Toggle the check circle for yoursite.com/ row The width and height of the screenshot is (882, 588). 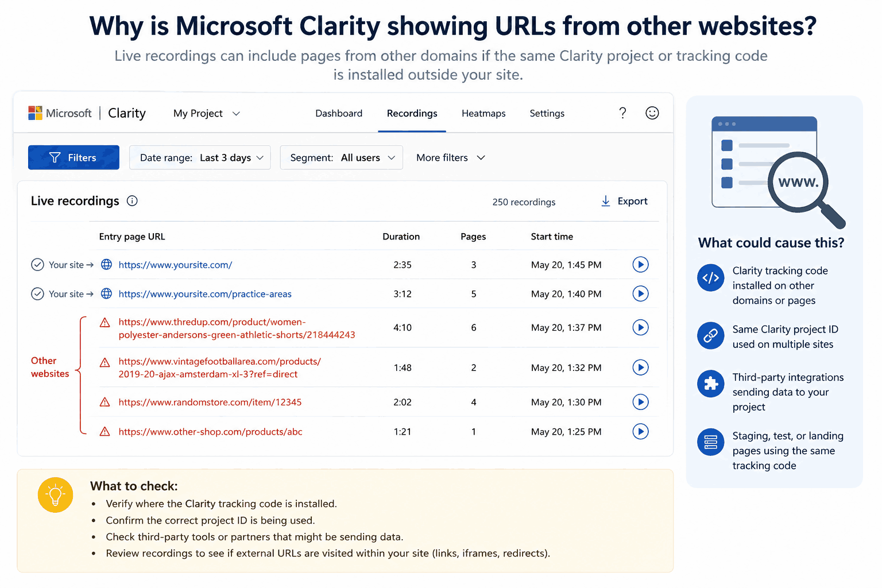[37, 265]
